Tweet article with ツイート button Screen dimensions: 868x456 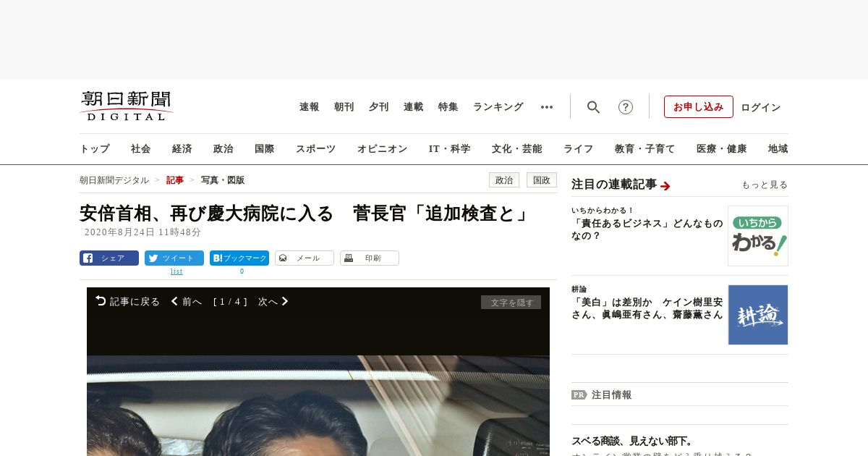coord(174,258)
